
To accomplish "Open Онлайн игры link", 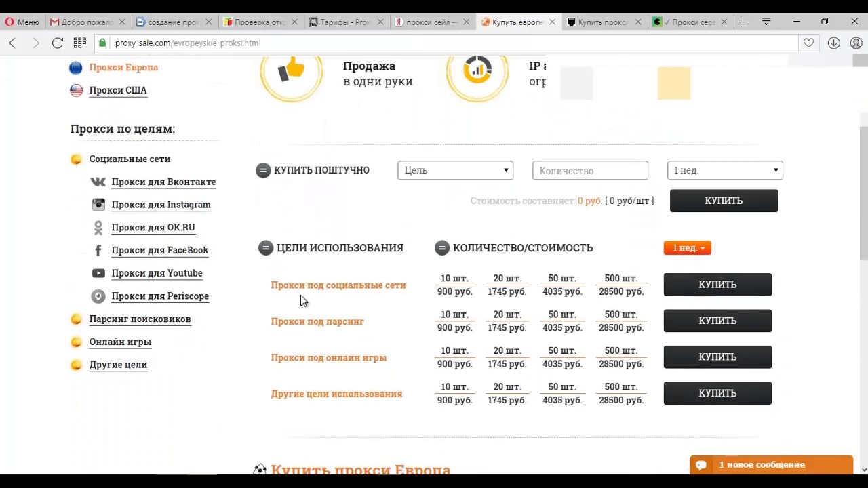I will click(x=120, y=342).
